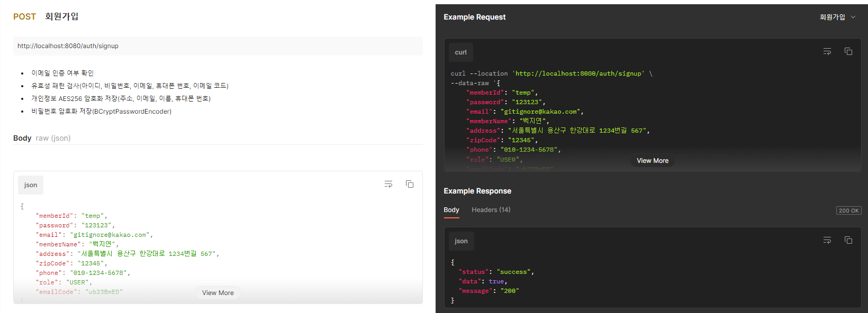Viewport: 868px width, 313px height.
Task: Click bullet text 개인정보 AES256 암호화 저장
Action: click(x=121, y=98)
